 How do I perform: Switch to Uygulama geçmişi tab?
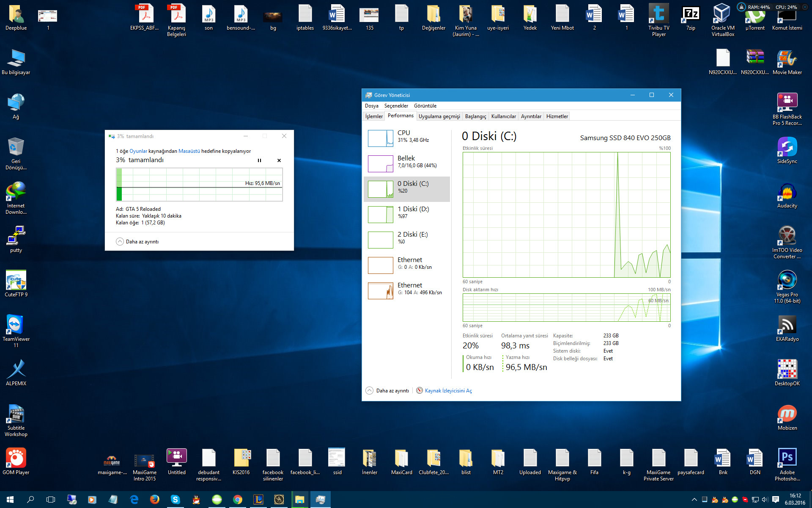[x=439, y=116]
